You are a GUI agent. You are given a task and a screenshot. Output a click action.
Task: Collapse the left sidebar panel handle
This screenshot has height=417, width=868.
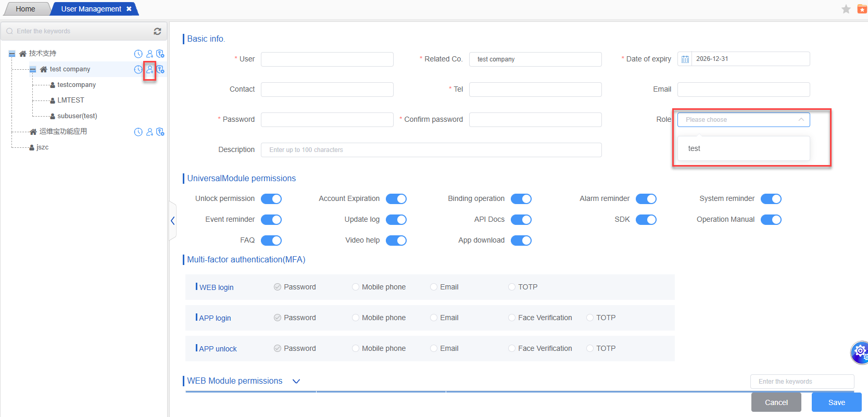point(173,221)
